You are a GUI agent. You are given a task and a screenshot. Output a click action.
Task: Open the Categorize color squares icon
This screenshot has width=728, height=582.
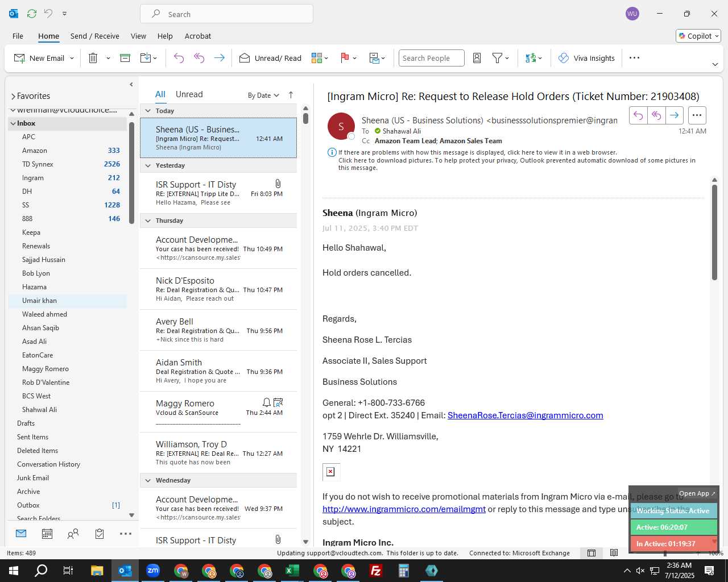pyautogui.click(x=317, y=58)
